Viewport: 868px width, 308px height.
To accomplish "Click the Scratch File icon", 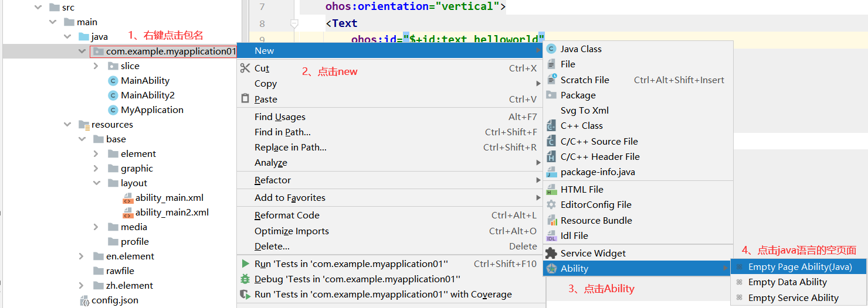I will (551, 80).
